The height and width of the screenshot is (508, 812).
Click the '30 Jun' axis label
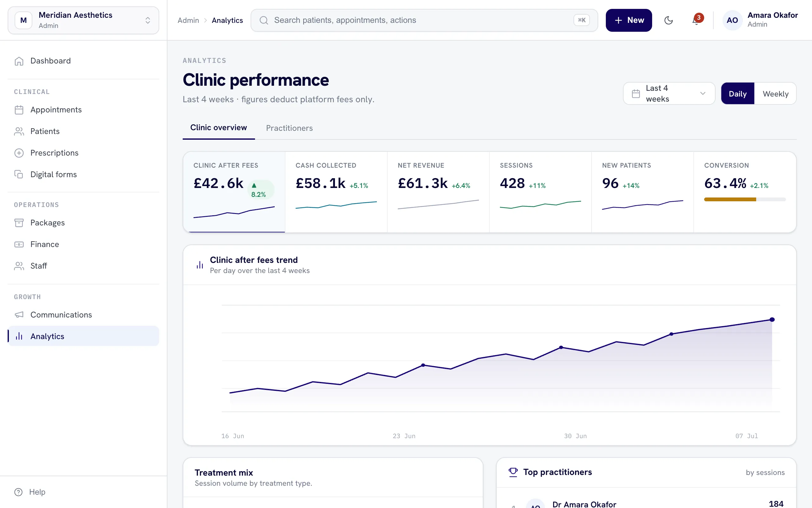click(x=575, y=436)
